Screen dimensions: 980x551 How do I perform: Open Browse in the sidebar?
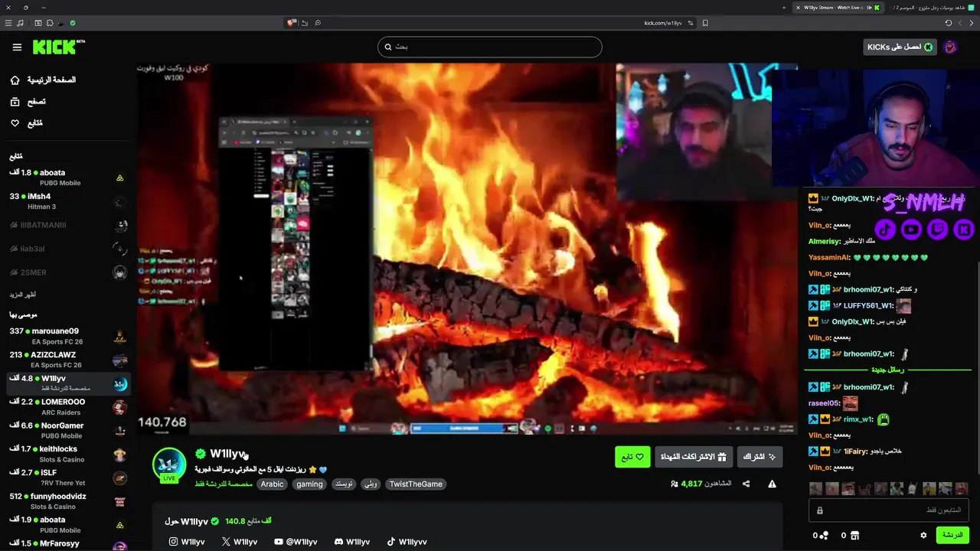[x=28, y=101]
